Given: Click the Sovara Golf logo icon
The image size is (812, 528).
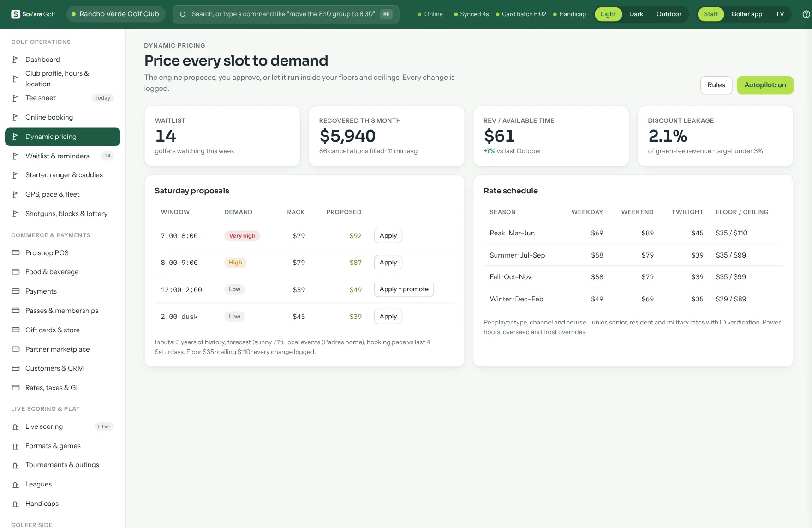Looking at the screenshot, I should (x=16, y=14).
